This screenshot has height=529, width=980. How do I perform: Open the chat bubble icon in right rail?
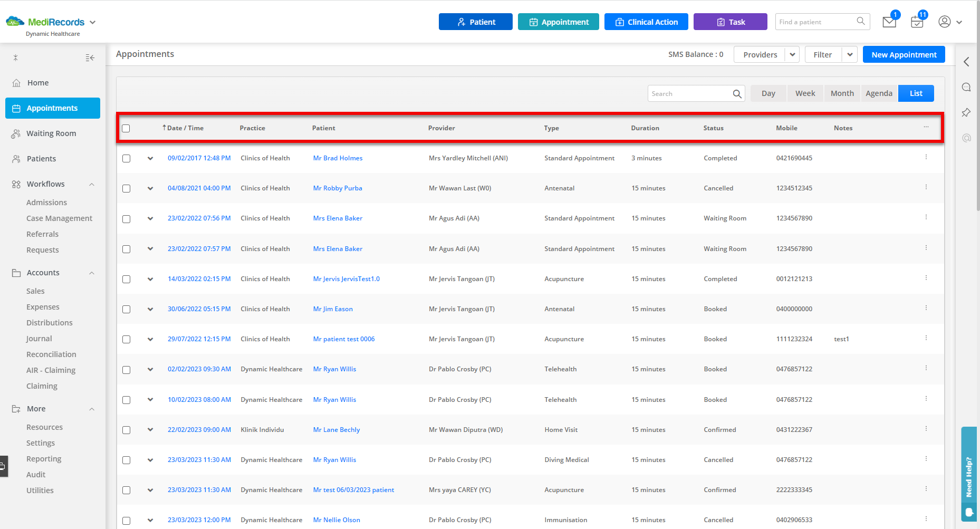(966, 87)
